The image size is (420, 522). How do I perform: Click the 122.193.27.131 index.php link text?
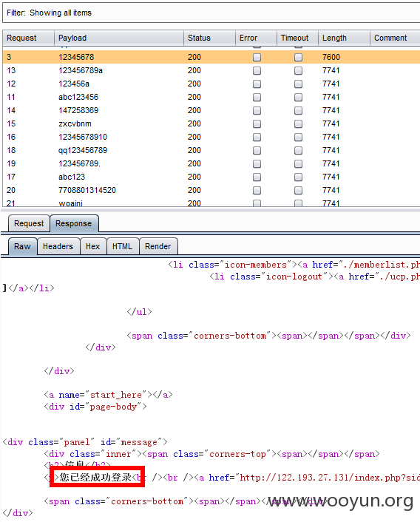(330, 478)
